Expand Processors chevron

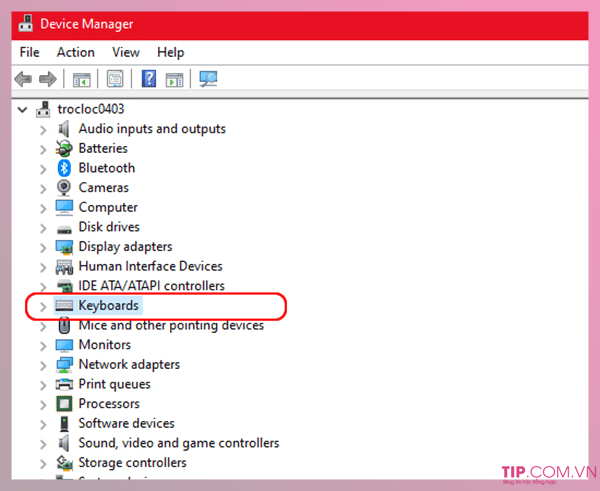43,405
